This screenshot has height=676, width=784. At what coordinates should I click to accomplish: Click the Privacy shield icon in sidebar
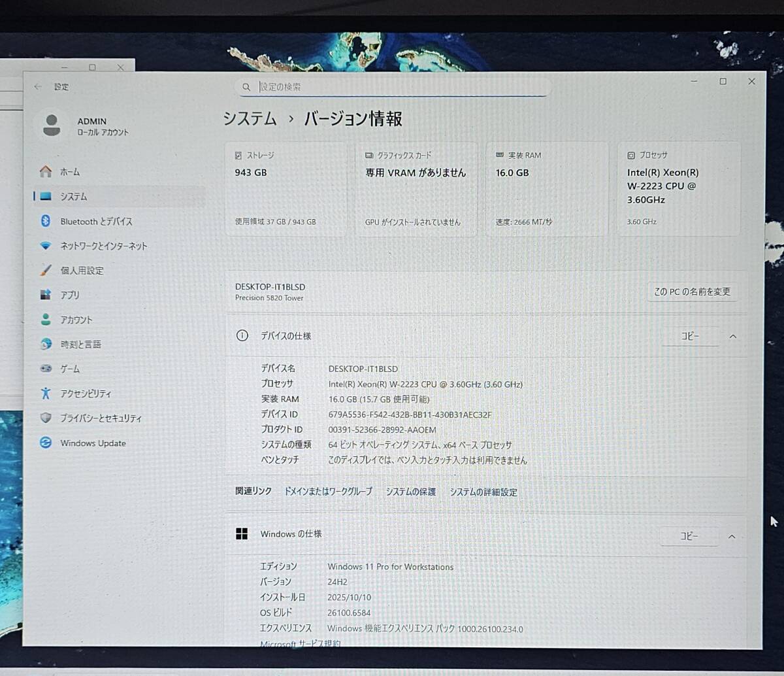45,418
